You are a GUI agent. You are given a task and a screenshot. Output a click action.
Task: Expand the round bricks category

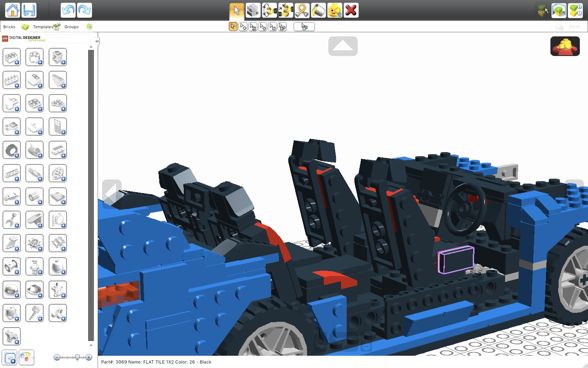coord(35,57)
